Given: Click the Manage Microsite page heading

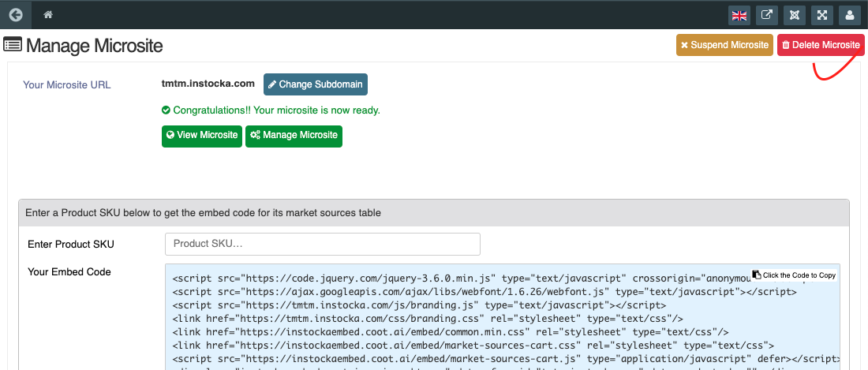Looking at the screenshot, I should coord(94,45).
